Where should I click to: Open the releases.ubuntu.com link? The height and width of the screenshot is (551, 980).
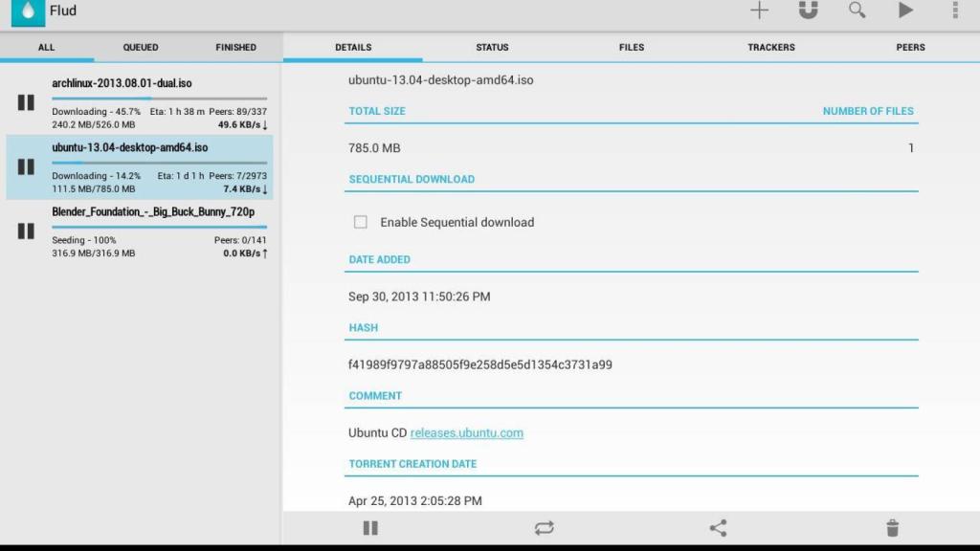click(467, 432)
